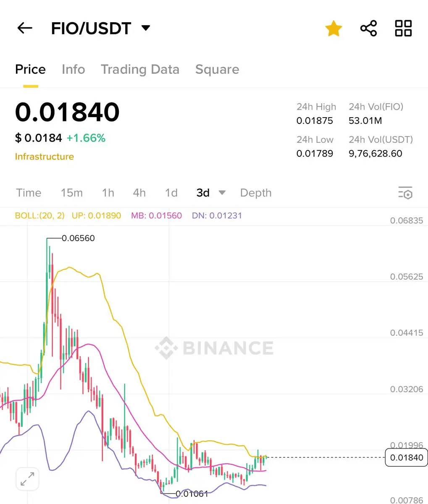
Task: Tap the 0.05625 axis label
Action: (407, 277)
